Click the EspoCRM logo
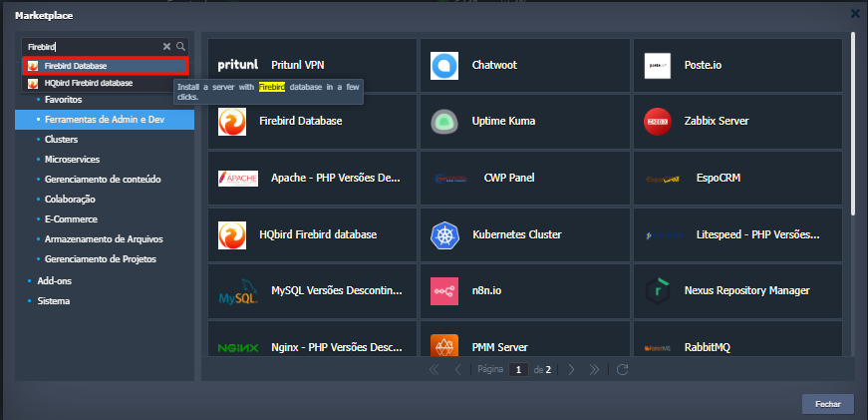The height and width of the screenshot is (420, 868). tap(663, 179)
